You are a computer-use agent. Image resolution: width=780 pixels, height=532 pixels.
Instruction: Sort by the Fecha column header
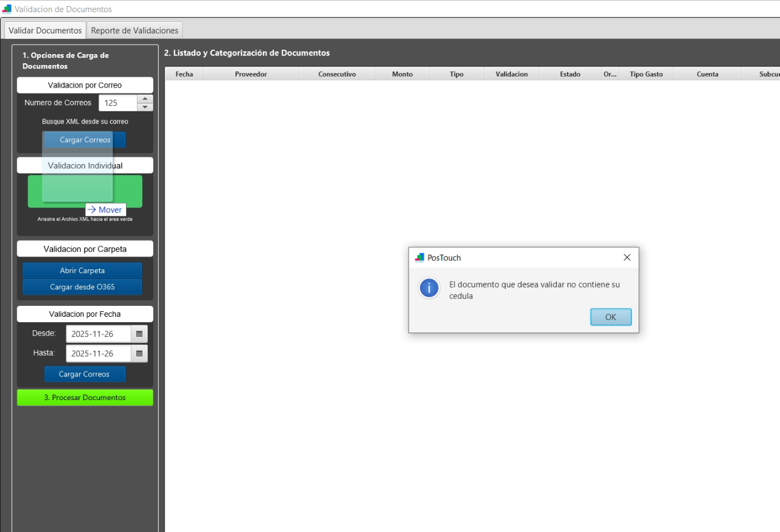pyautogui.click(x=184, y=74)
